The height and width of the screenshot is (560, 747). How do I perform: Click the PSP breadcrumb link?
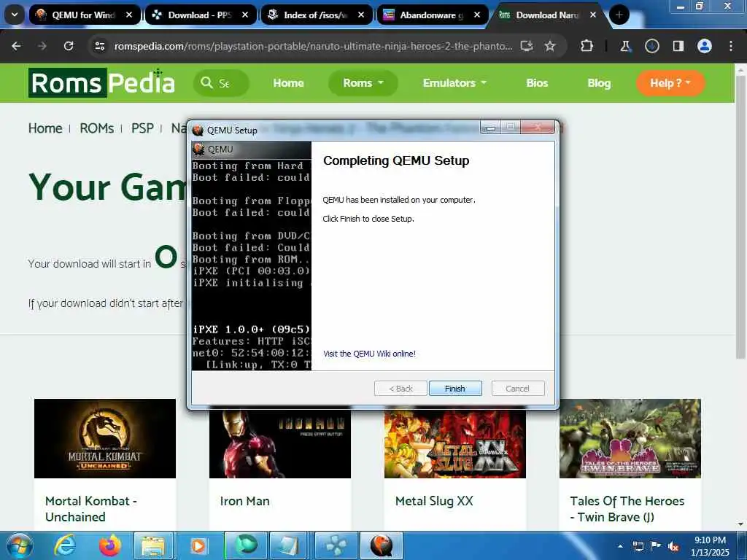tap(142, 128)
